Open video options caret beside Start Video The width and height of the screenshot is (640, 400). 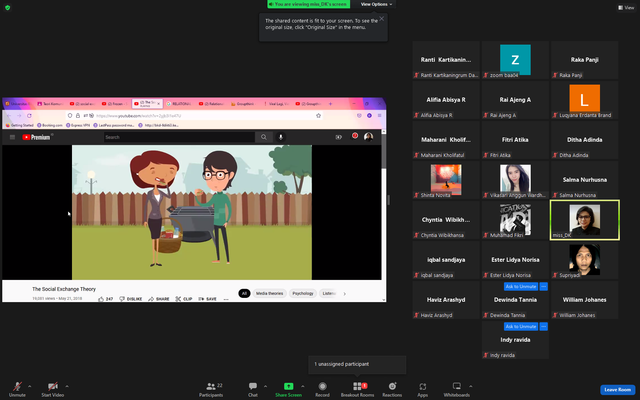pos(67,386)
